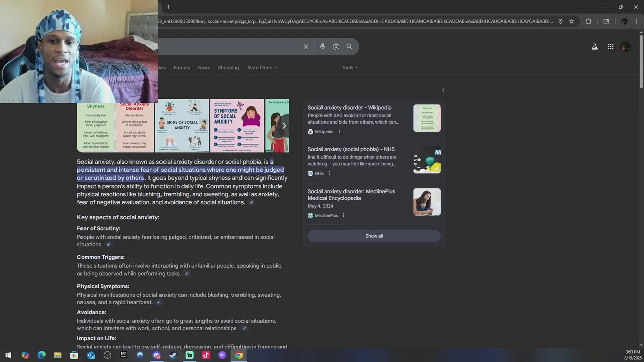Viewport: 644px width, 362px height.
Task: Click the address bar URL field
Action: click(x=355, y=21)
